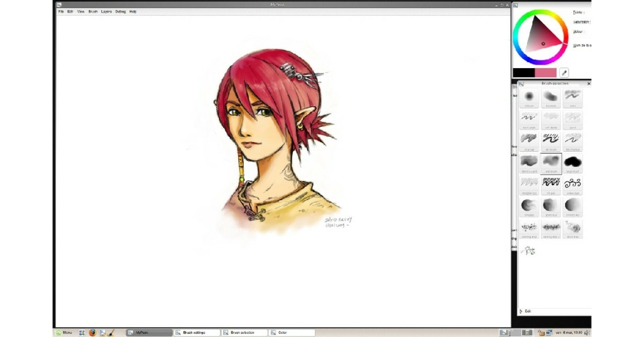Select the painting drop 2 brush

[551, 229]
